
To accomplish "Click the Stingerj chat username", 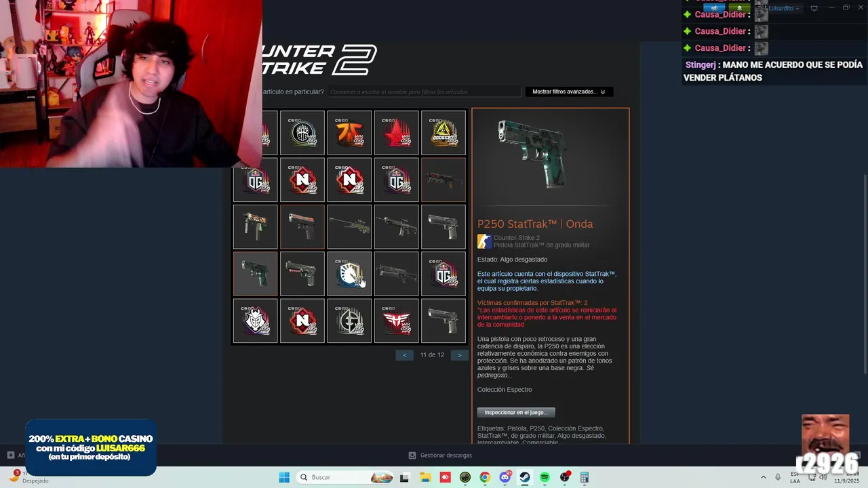I will pos(701,65).
